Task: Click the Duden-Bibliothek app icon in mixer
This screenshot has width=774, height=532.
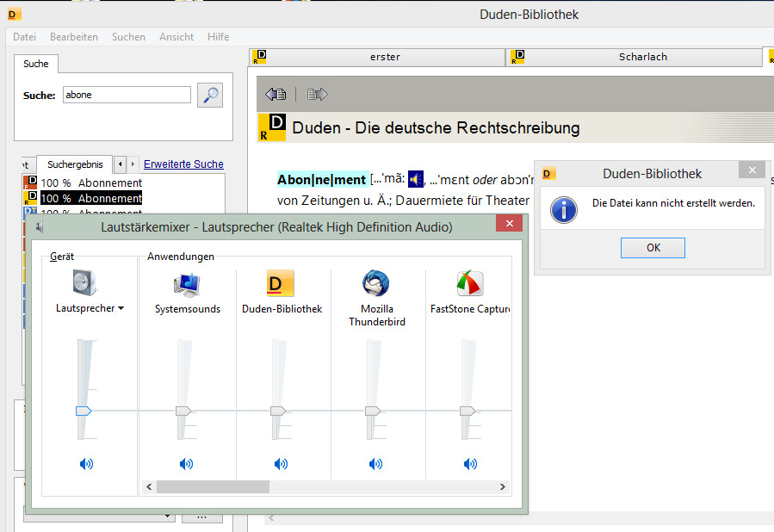Action: click(x=281, y=283)
